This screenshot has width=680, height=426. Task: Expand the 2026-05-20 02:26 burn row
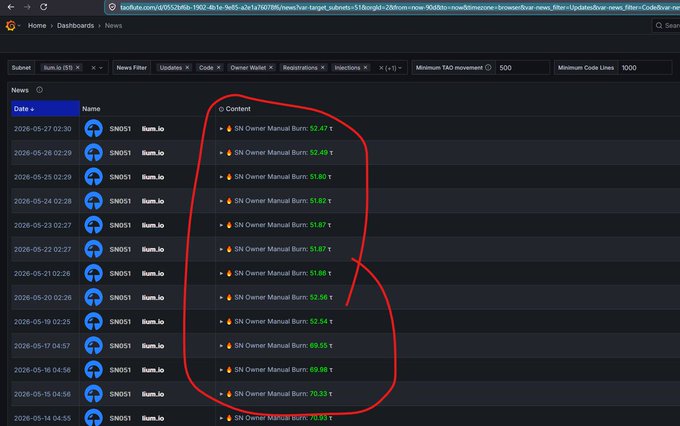[x=221, y=298]
